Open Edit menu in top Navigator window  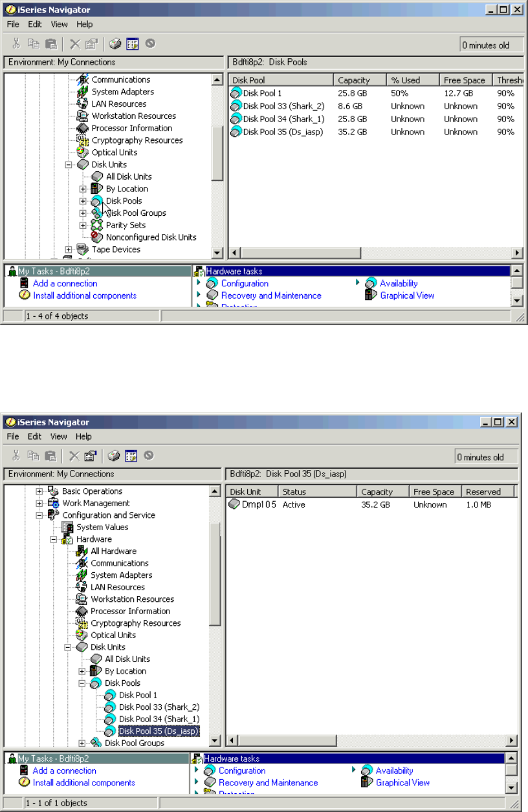(35, 24)
